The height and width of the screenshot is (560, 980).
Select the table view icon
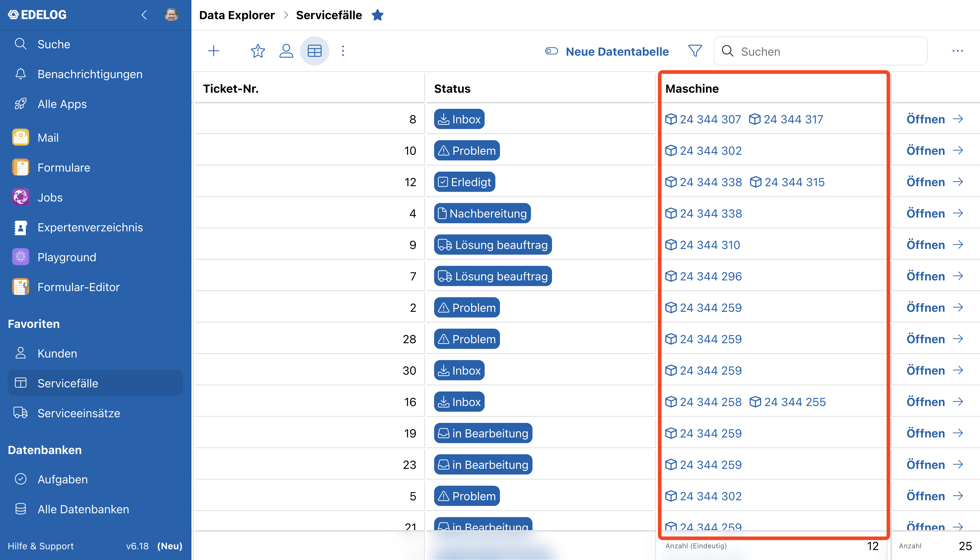(x=314, y=51)
